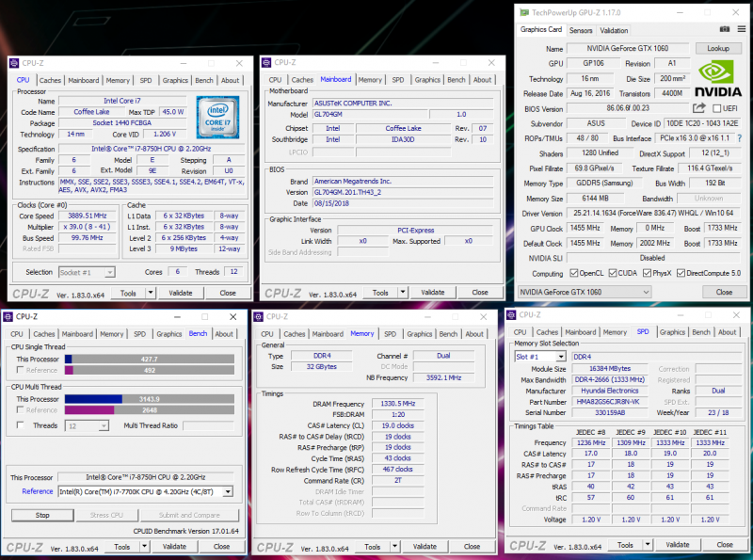Open the Caches tab in the CPU-Z processor window
The image size is (753, 560).
(50, 80)
